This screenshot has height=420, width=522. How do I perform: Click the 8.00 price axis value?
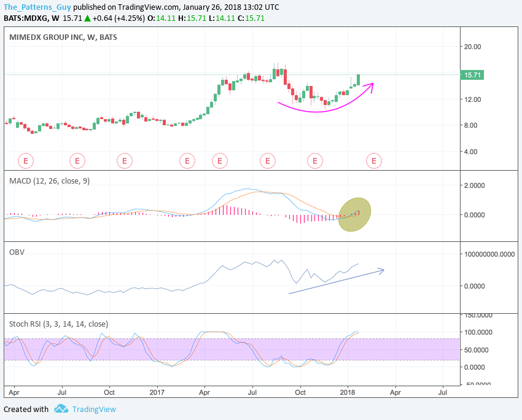(x=471, y=125)
